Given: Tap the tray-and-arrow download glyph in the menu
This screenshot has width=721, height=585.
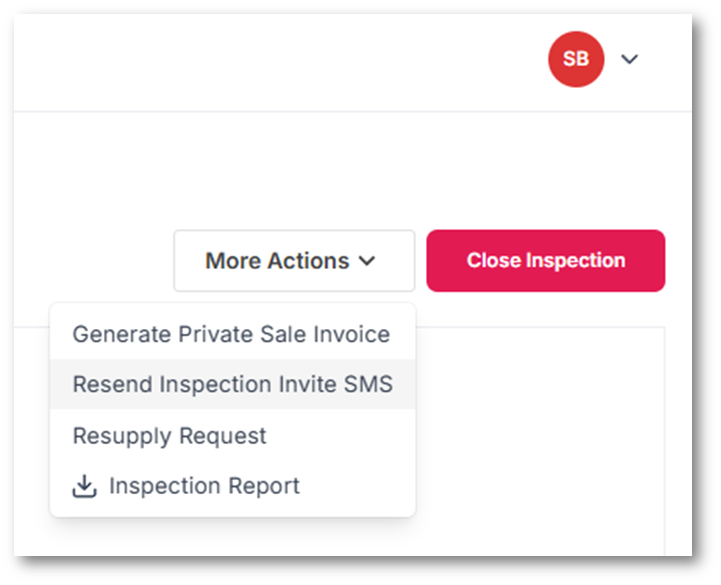Looking at the screenshot, I should click(x=85, y=487).
